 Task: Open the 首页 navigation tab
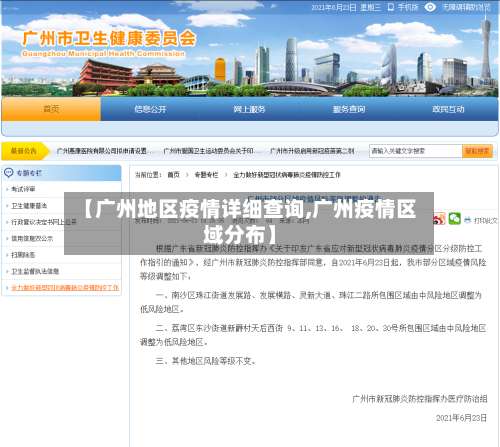point(51,109)
